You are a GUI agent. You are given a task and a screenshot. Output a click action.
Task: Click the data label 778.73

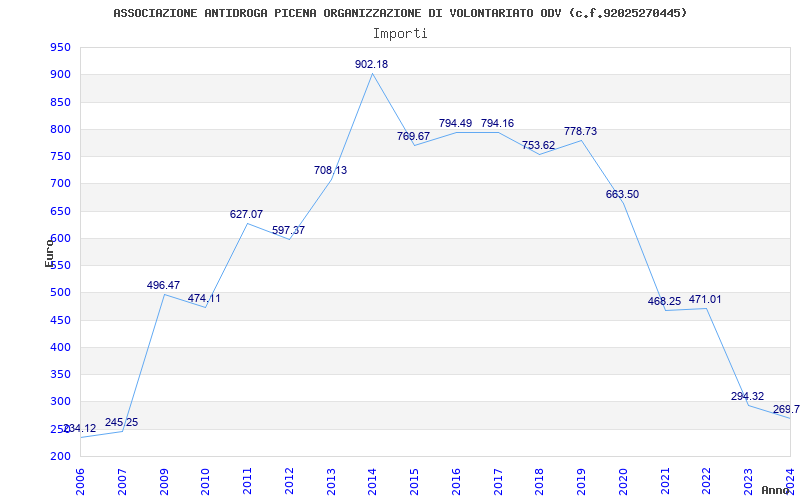pos(580,131)
